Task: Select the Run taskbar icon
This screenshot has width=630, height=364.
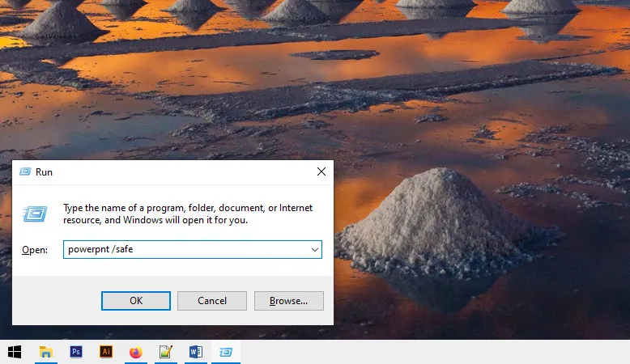Action: 226,352
